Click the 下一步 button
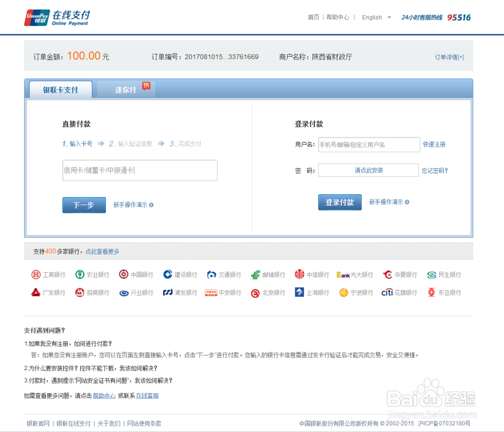 pyautogui.click(x=84, y=205)
